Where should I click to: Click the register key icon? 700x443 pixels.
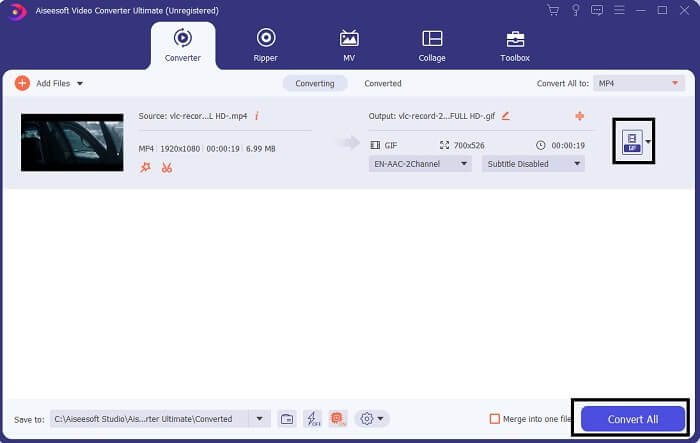coord(575,10)
